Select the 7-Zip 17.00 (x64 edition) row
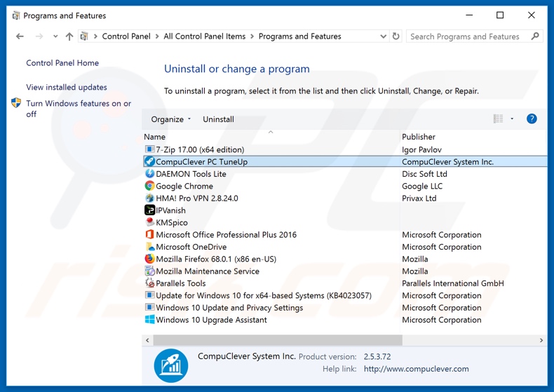The height and width of the screenshot is (392, 554). click(x=345, y=149)
